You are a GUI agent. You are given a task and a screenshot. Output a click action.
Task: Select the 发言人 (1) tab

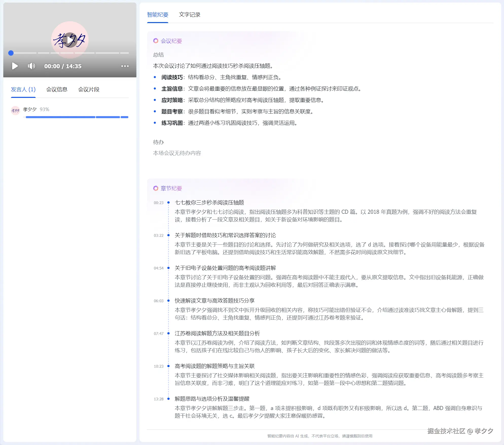(23, 90)
